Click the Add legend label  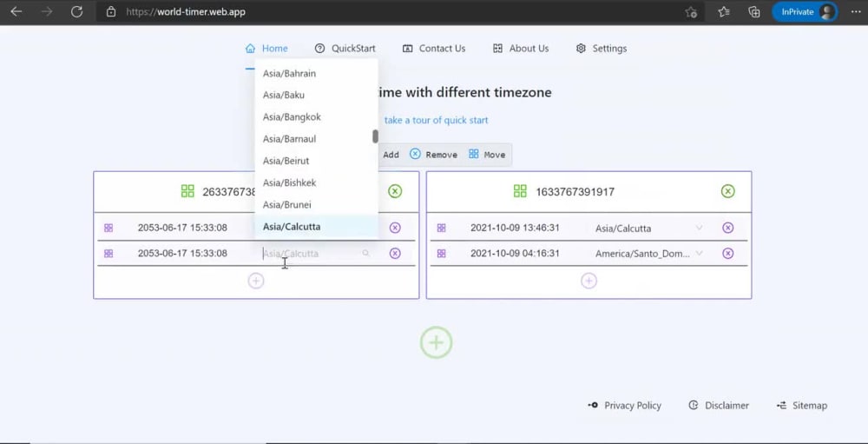[391, 155]
